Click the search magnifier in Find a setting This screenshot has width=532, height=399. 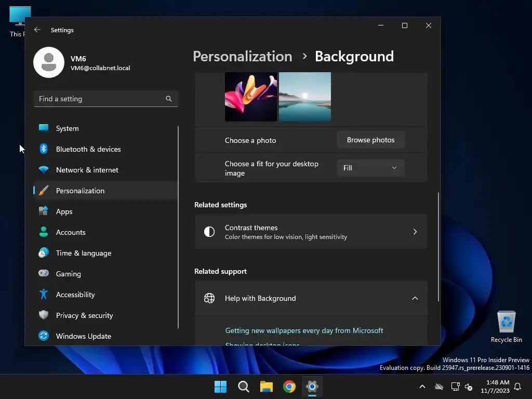pos(169,99)
